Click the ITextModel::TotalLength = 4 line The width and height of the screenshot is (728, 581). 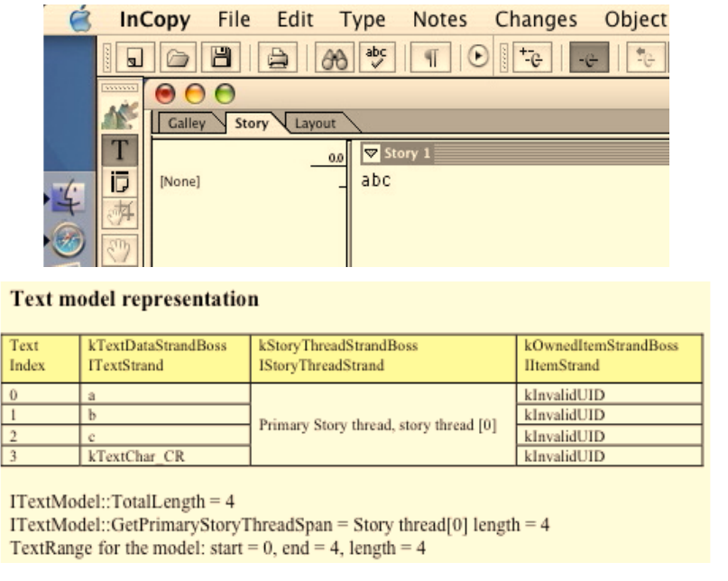[122, 501]
